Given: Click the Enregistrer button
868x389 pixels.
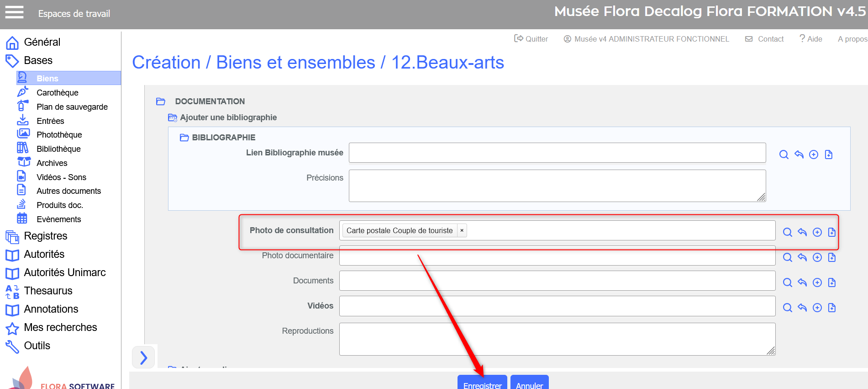Looking at the screenshot, I should [x=482, y=383].
